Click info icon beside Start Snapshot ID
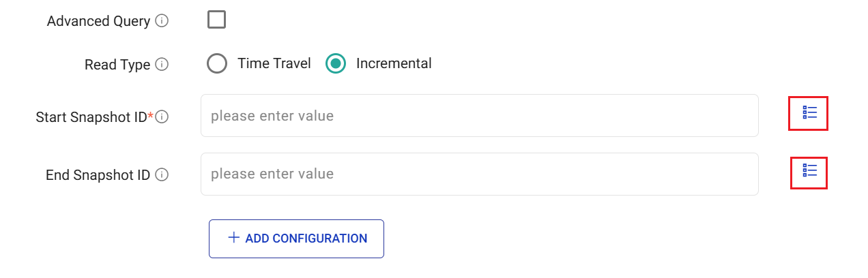868x278 pixels. pos(162,117)
